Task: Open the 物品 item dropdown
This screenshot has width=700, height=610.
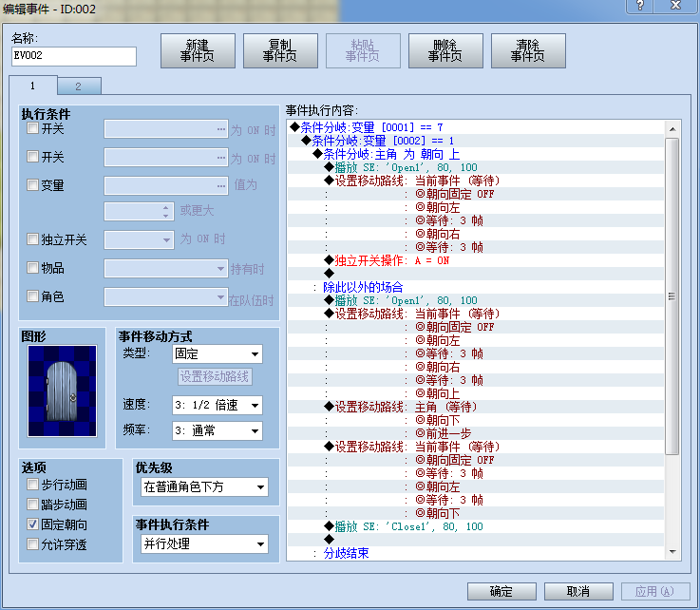Action: [166, 268]
